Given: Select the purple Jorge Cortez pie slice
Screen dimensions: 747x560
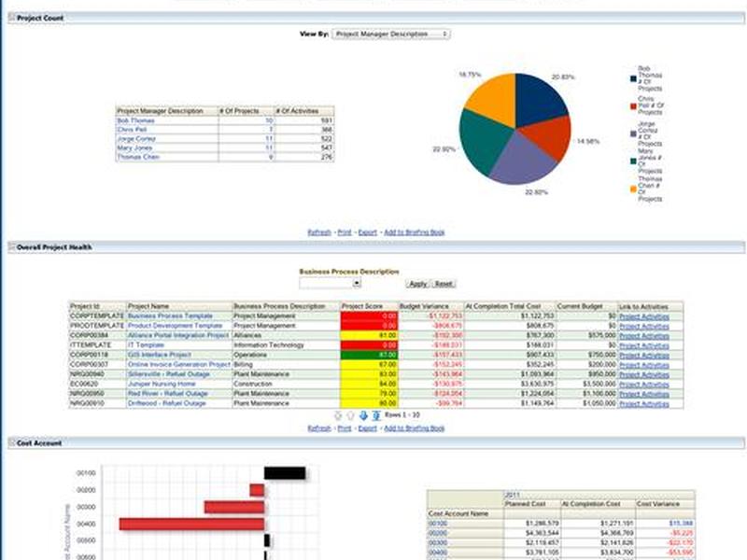Looking at the screenshot, I should [x=521, y=161].
